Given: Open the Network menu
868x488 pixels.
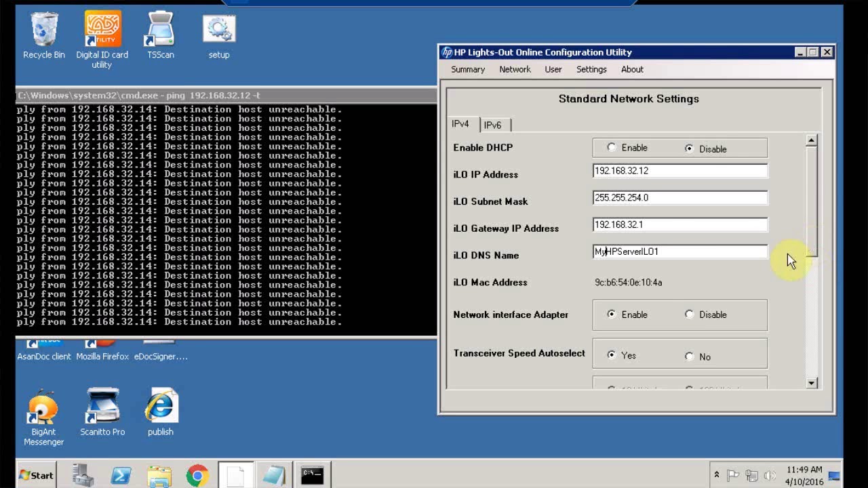Looking at the screenshot, I should coord(515,69).
